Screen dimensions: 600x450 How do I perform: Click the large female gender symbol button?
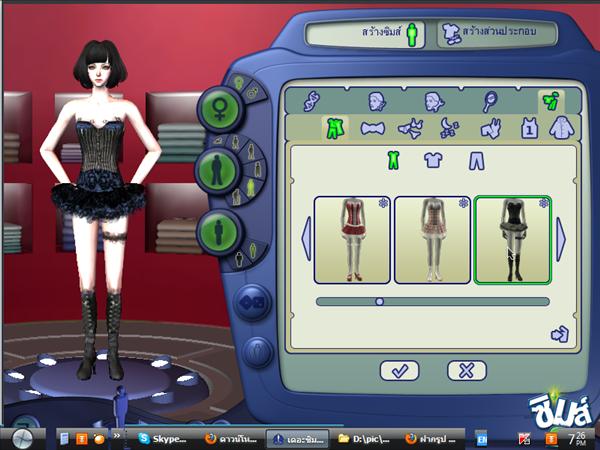pyautogui.click(x=220, y=109)
